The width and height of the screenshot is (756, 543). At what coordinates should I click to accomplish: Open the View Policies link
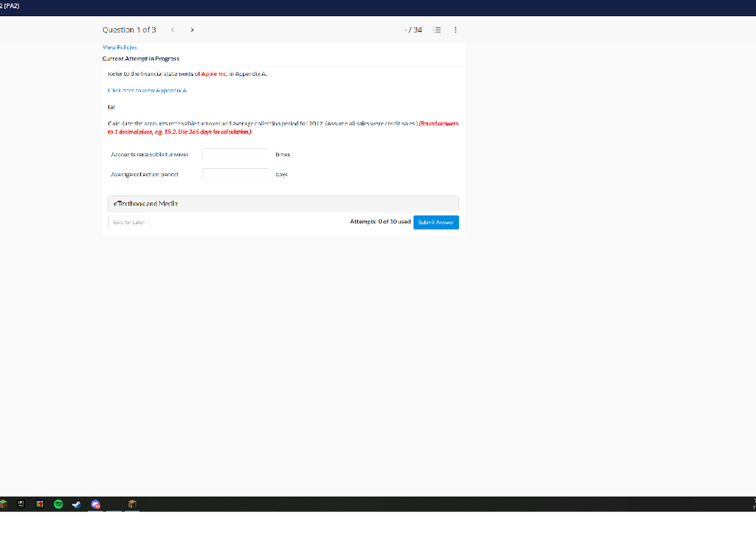pyautogui.click(x=120, y=47)
